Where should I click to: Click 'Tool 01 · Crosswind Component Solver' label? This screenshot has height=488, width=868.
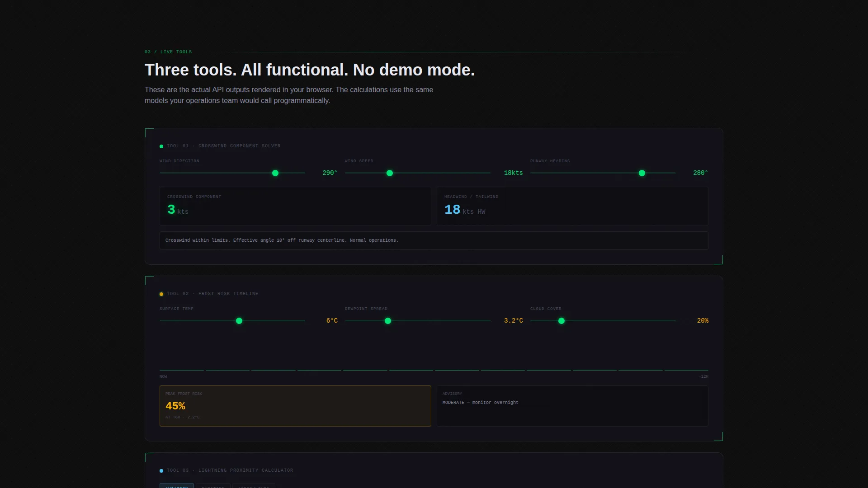[x=224, y=146]
